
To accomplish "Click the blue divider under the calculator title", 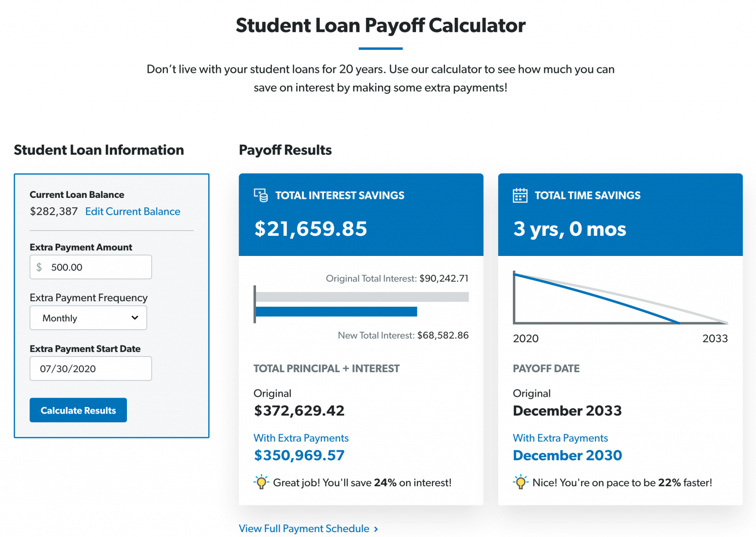I will [x=380, y=48].
